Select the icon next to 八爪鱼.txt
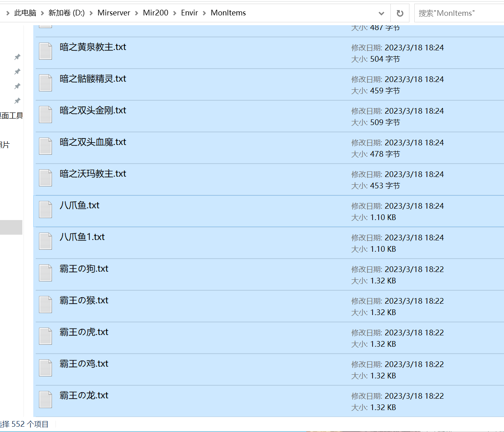Screen dimensions: 504x432 click(45, 210)
